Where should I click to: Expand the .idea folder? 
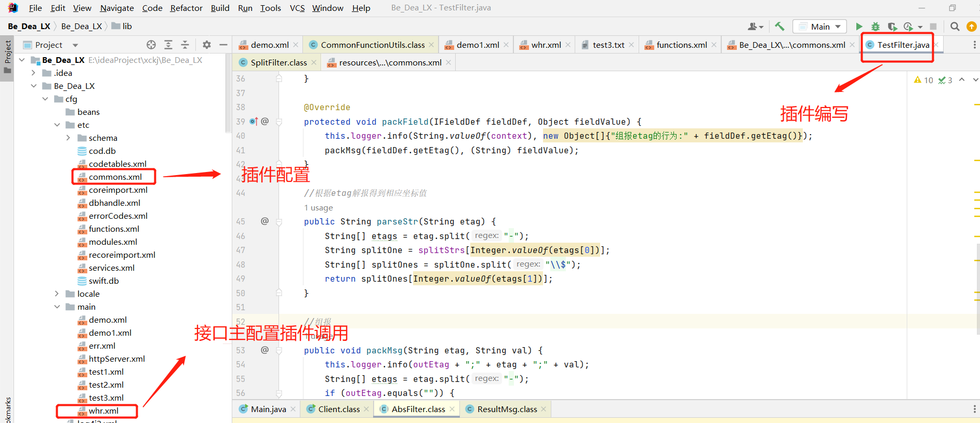click(33, 73)
